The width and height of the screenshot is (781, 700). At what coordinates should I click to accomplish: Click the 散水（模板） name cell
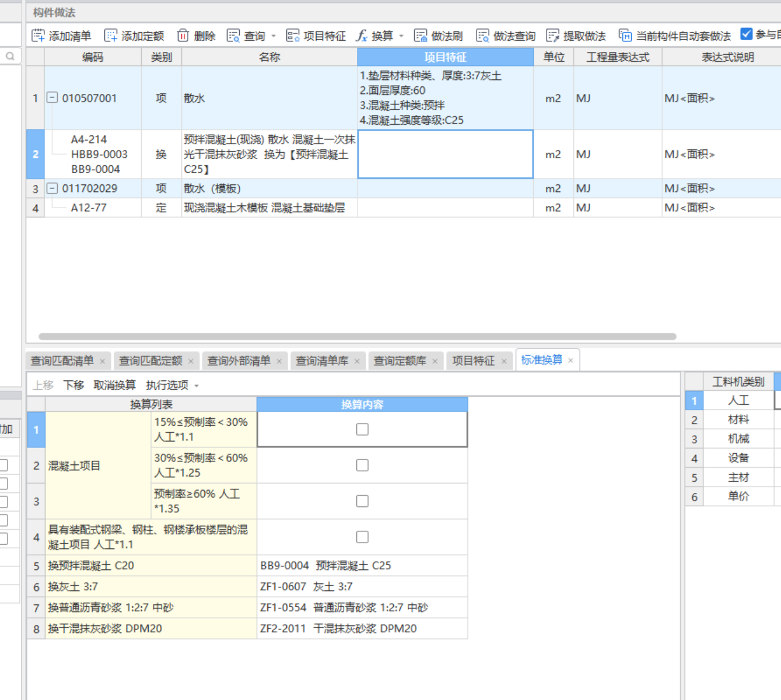coord(269,188)
